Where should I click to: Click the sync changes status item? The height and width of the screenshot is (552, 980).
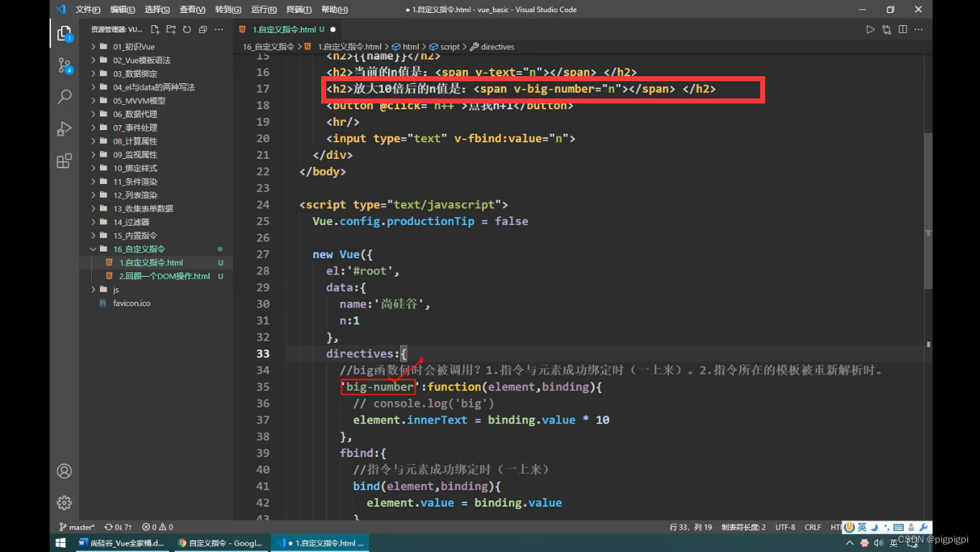pyautogui.click(x=118, y=527)
